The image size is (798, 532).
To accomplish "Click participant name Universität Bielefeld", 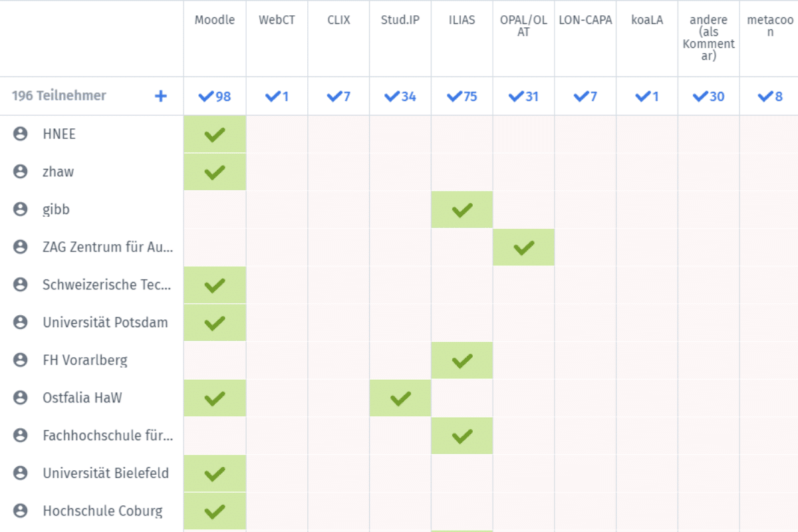I will (106, 473).
